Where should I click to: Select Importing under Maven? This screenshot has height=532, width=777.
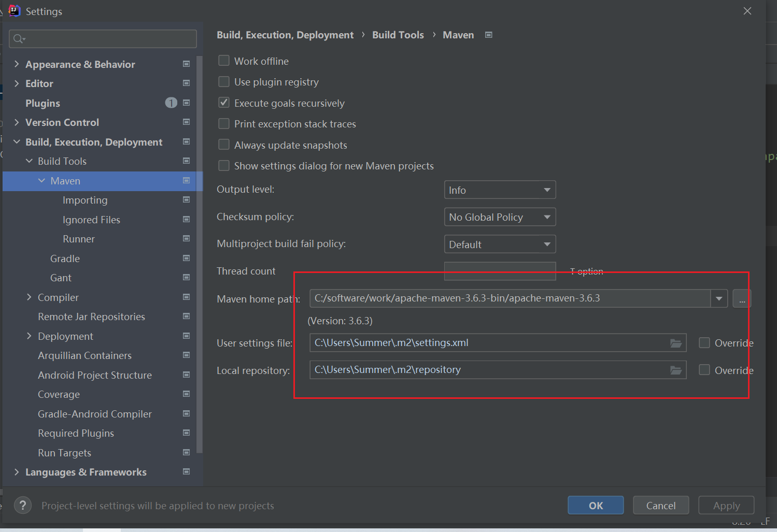point(85,200)
